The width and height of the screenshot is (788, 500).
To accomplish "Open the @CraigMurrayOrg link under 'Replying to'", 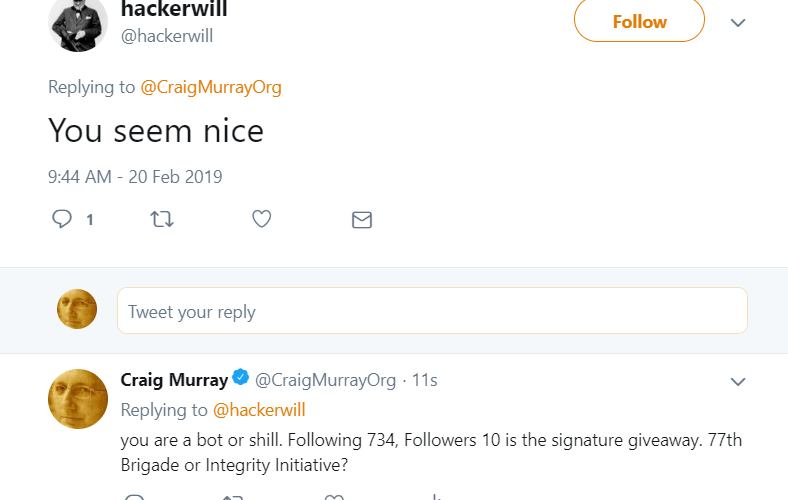I will (x=210, y=87).
